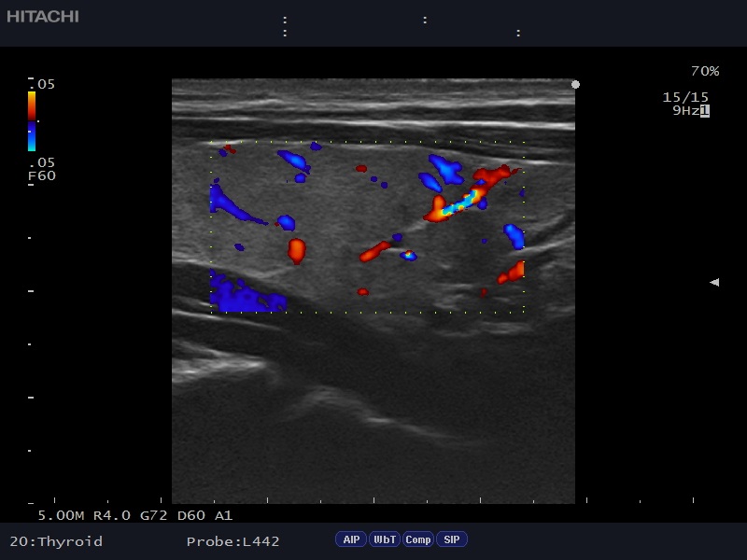
Task: Click the probe orientation dot marker
Action: [x=575, y=85]
